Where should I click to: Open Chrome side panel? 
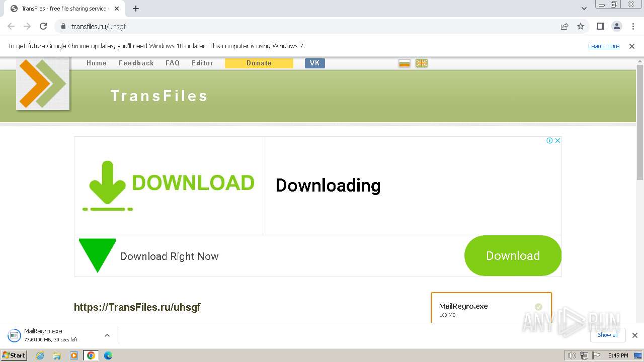pos(600,26)
